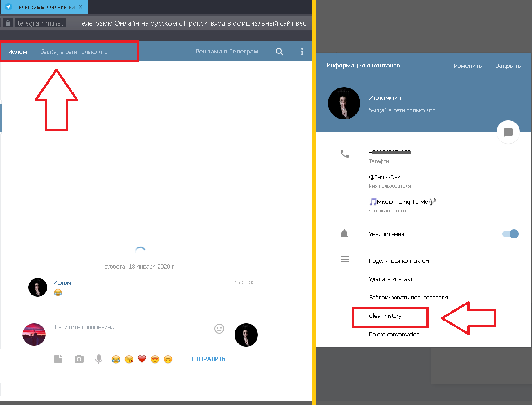The width and height of the screenshot is (532, 405).
Task: Open the large Исломчик profile photo
Action: click(344, 103)
